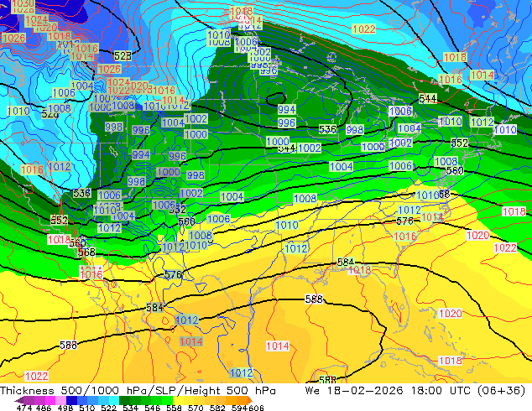The height and width of the screenshot is (411, 532).
Task: Click the legend value 558
Action: (174, 408)
